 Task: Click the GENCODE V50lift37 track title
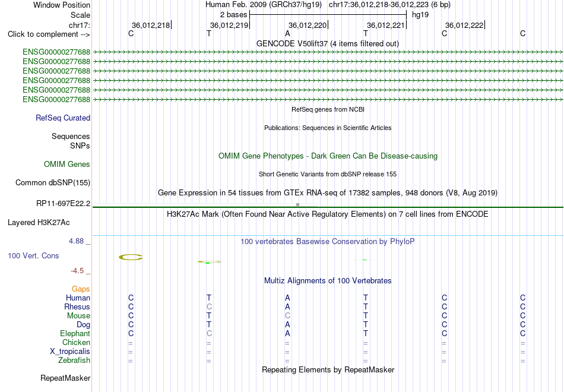[328, 43]
